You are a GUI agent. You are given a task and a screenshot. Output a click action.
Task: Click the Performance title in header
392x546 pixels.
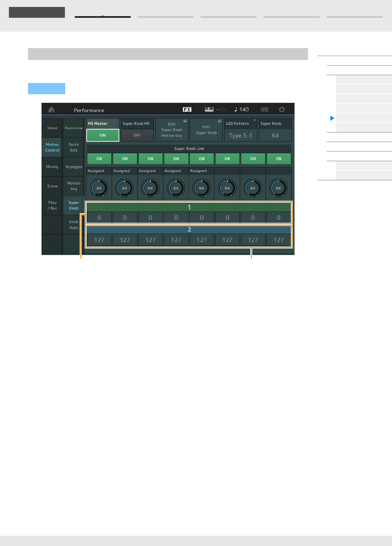[89, 110]
